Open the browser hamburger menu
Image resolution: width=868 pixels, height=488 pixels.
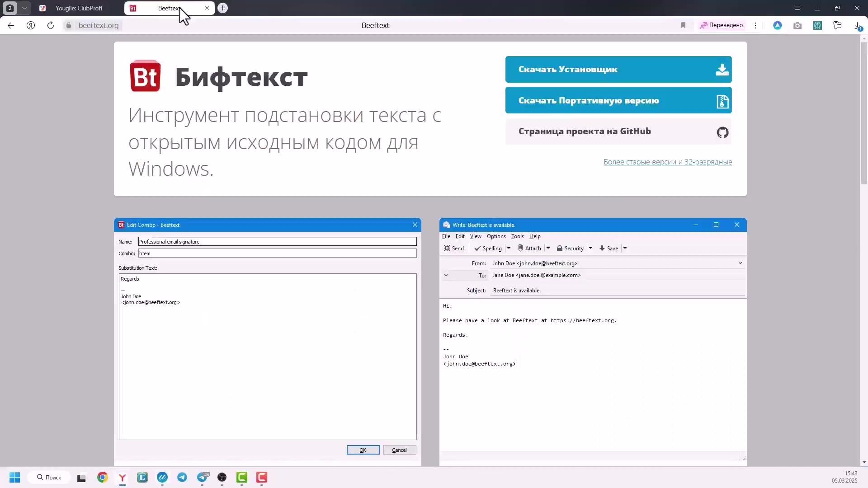[x=797, y=8]
